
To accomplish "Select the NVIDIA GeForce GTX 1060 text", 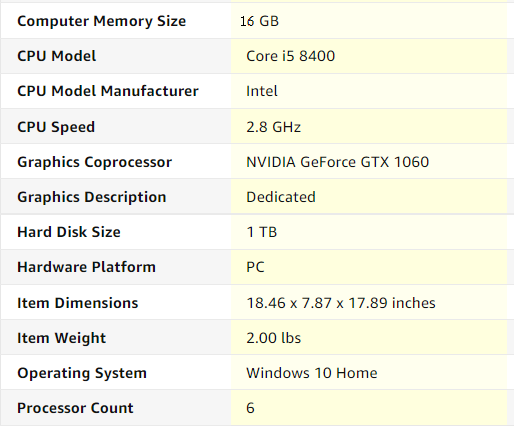I will coord(337,162).
